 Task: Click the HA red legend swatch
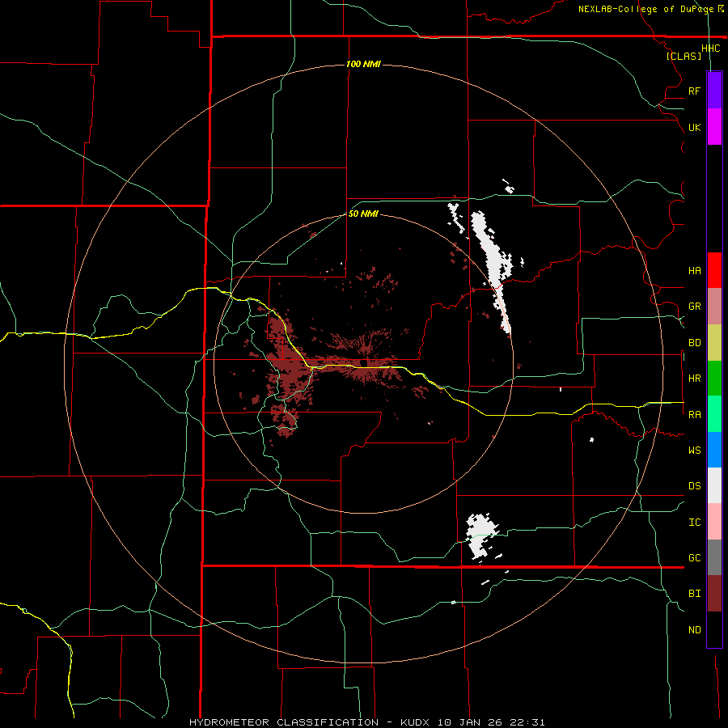pyautogui.click(x=714, y=270)
